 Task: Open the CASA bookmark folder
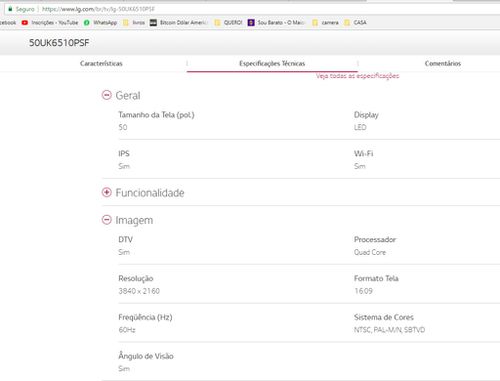pyautogui.click(x=355, y=23)
